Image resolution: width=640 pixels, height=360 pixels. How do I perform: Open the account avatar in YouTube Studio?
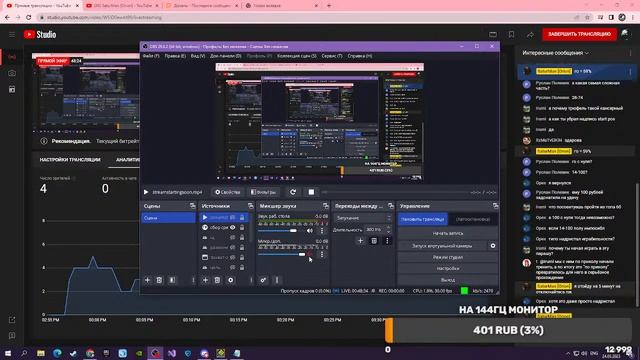click(x=625, y=34)
